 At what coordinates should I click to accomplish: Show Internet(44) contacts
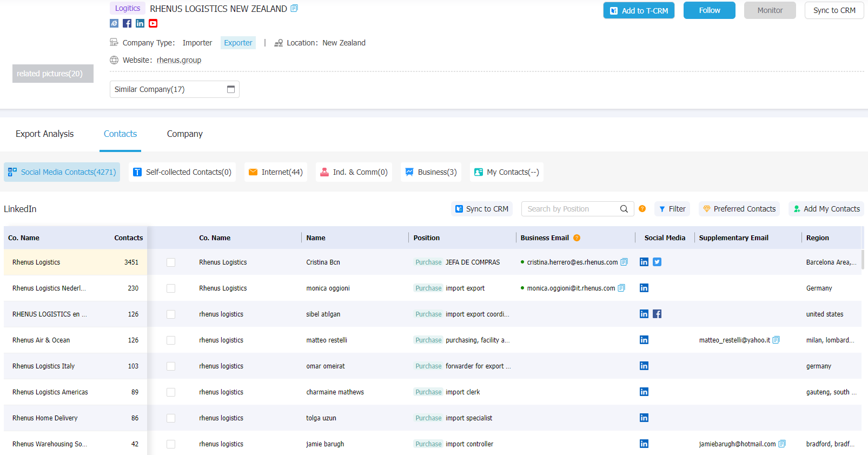tap(276, 172)
